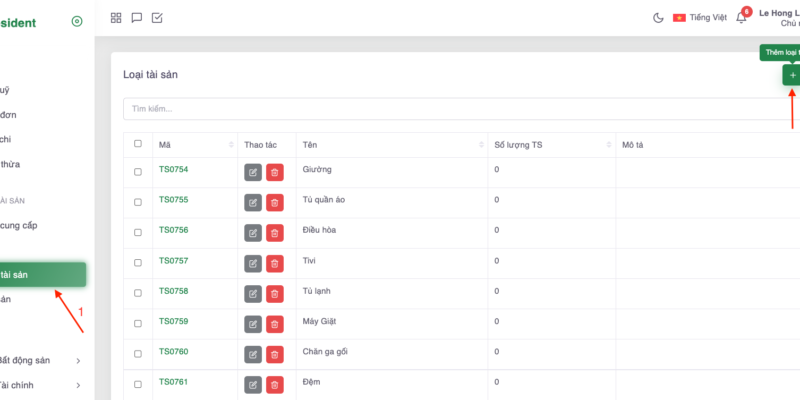This screenshot has height=400, width=800.
Task: Click the checklist task icon in top bar
Action: pos(157,17)
